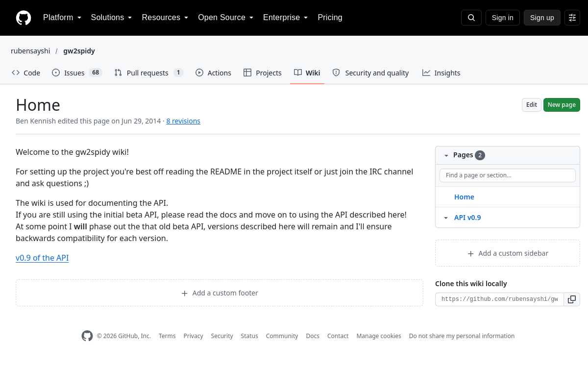Open the Insights tab
The width and height of the screenshot is (588, 392).
(x=441, y=73)
